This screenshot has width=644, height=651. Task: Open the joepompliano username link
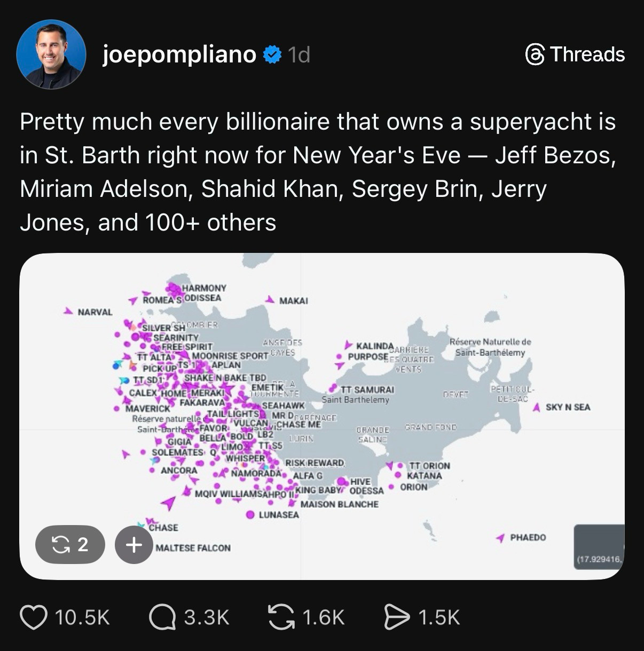pyautogui.click(x=179, y=54)
